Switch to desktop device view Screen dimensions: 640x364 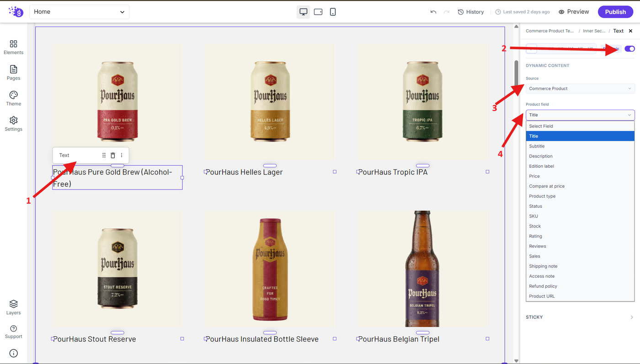click(304, 12)
